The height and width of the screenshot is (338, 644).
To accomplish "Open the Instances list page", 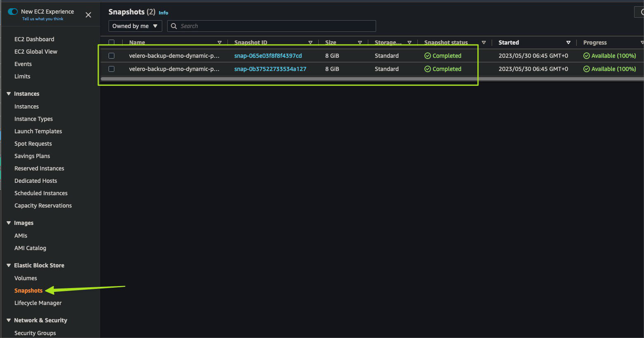I will click(26, 106).
